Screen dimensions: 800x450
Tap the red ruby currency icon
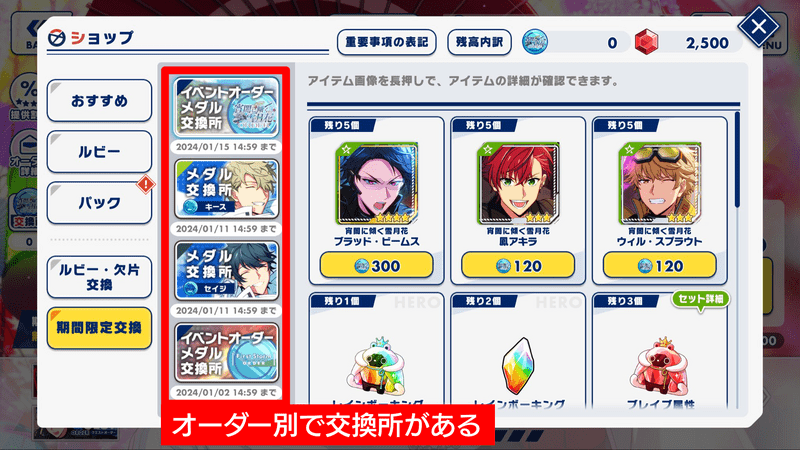point(646,42)
